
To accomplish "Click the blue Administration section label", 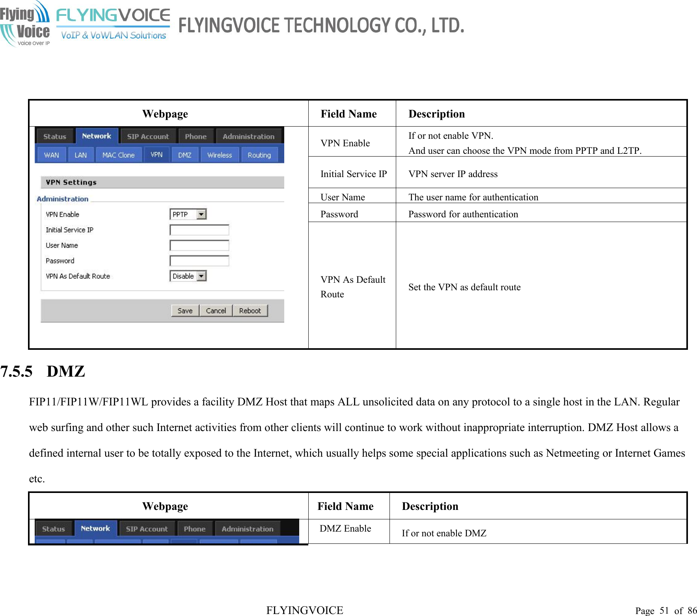I will click(x=62, y=199).
